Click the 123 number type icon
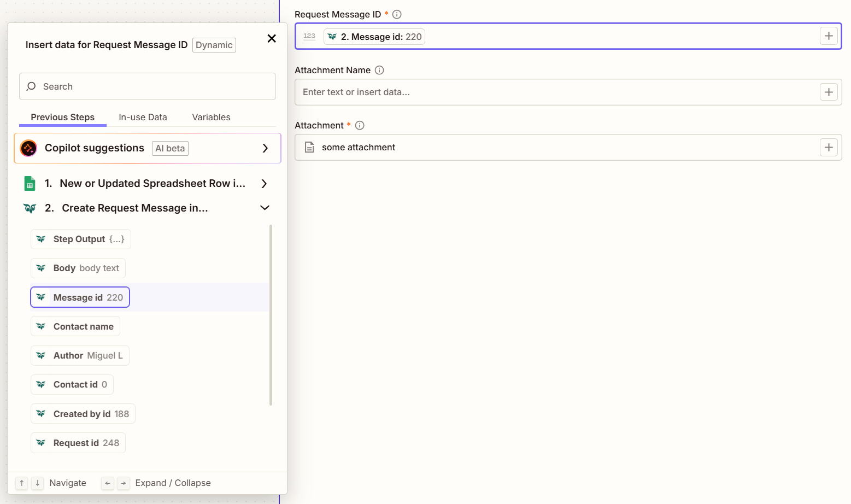This screenshot has width=851, height=504. 309,36
